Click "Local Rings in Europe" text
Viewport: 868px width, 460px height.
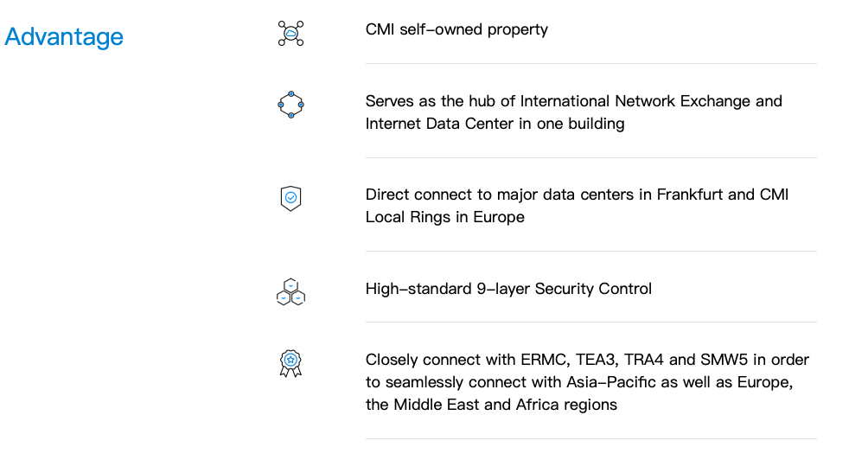pos(445,217)
